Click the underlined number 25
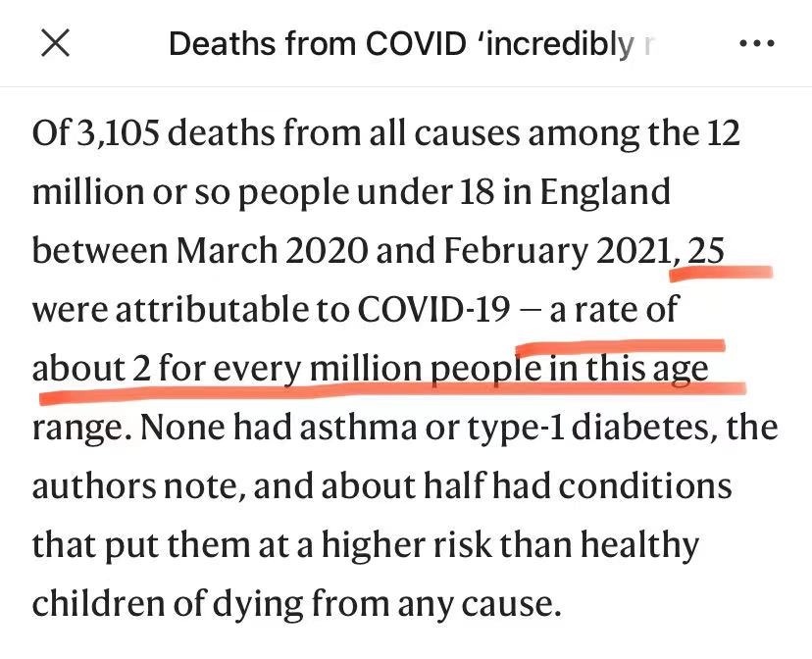Image resolution: width=812 pixels, height=659 pixels. coord(705,250)
